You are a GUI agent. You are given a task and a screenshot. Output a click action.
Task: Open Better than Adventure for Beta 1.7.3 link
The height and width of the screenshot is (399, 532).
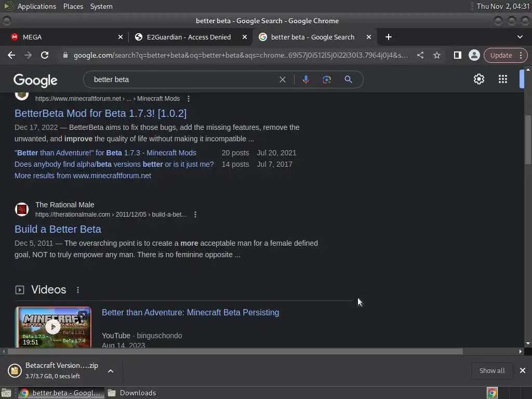coord(105,153)
